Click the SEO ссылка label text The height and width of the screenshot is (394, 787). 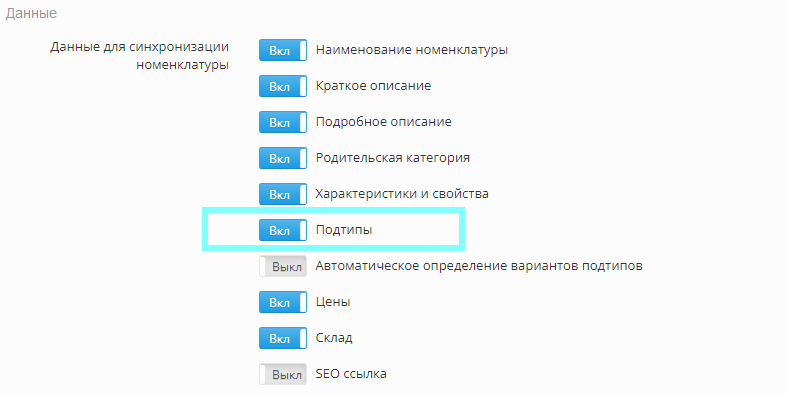(x=351, y=373)
